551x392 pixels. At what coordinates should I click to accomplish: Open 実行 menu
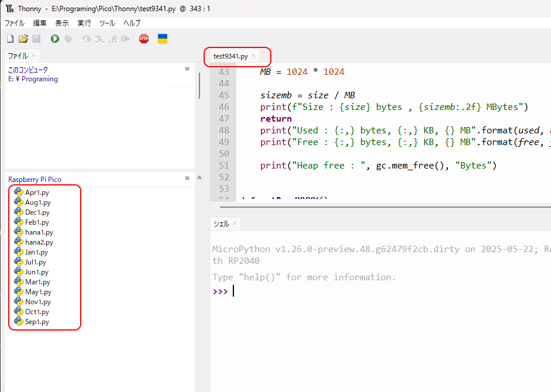point(84,23)
